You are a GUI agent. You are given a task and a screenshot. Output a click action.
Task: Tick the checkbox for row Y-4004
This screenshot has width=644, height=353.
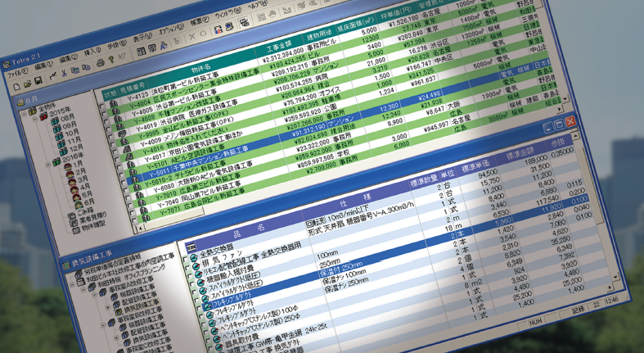point(104,115)
